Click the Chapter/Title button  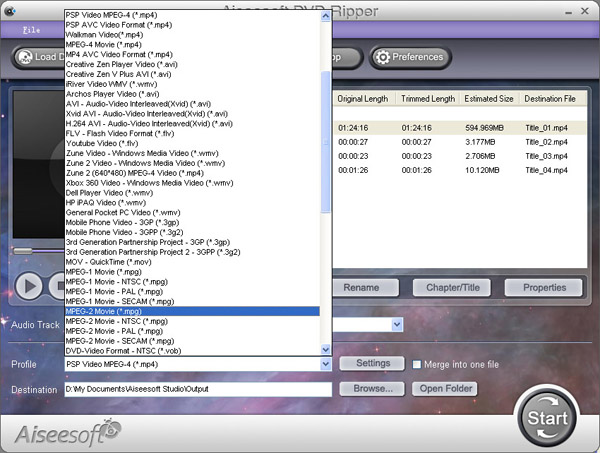pos(452,287)
